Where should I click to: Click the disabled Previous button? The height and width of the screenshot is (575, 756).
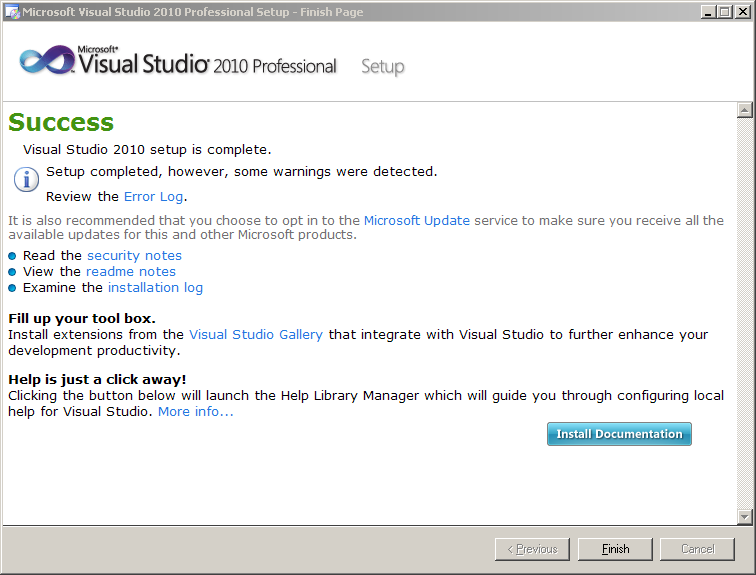click(x=532, y=549)
